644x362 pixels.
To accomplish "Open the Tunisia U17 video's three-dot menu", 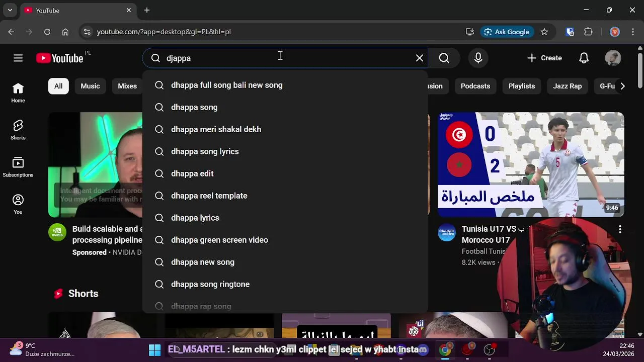I will click(x=620, y=229).
